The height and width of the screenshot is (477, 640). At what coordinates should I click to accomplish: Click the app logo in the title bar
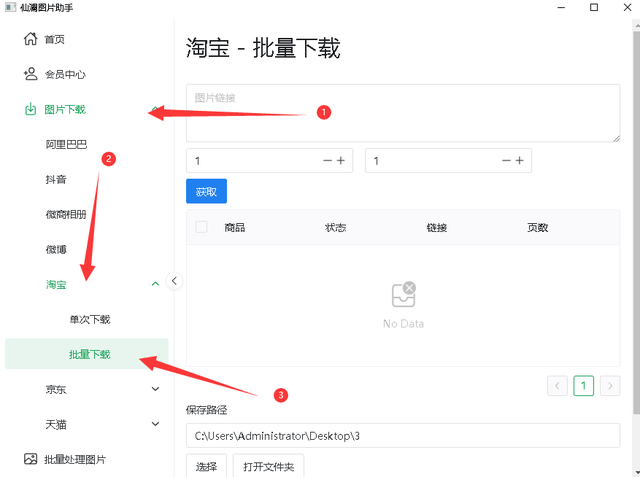click(11, 7)
